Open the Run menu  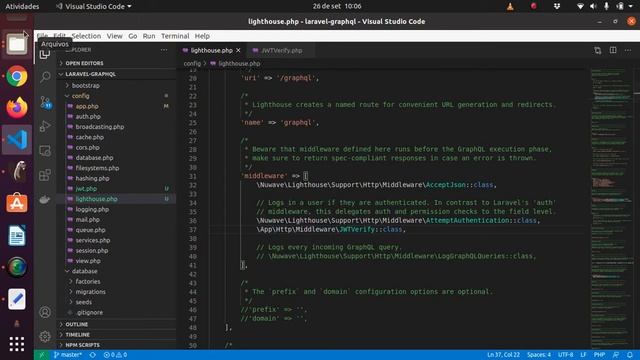[x=149, y=36]
